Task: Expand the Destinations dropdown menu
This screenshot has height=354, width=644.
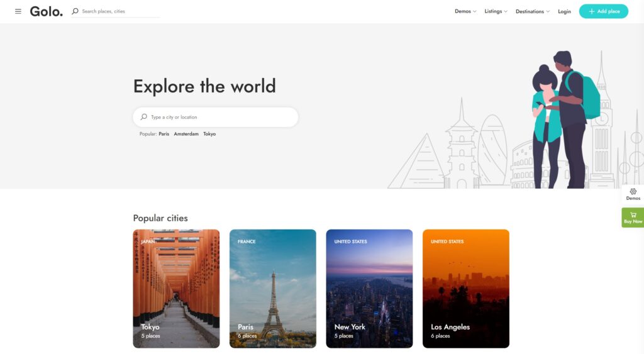Action: pos(532,11)
